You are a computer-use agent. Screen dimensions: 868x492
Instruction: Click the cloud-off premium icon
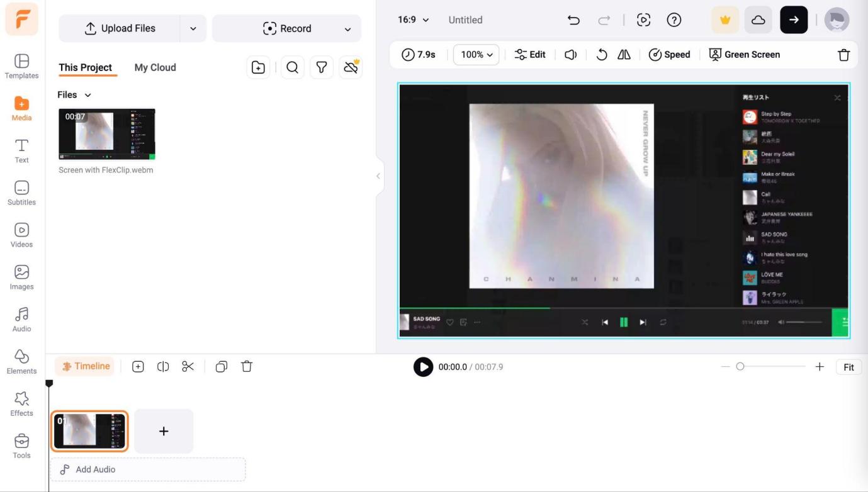click(351, 67)
